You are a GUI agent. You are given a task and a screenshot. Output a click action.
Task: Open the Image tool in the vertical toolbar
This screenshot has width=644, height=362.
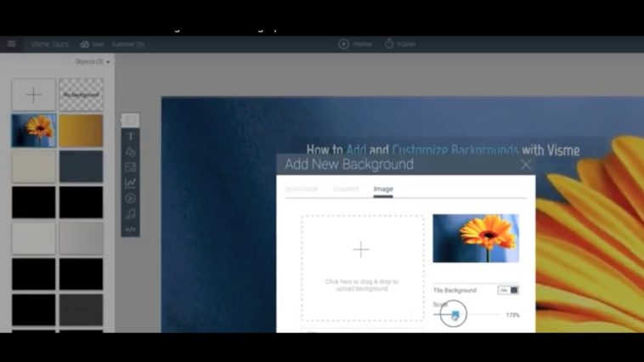[x=130, y=167]
